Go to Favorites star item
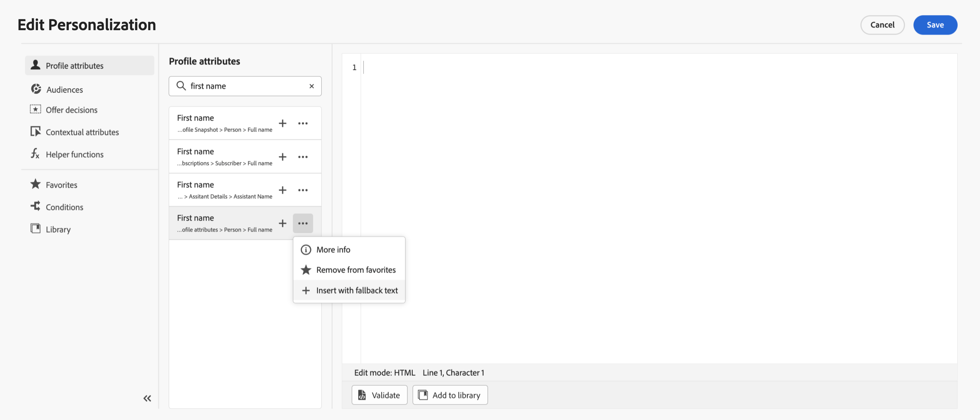The image size is (980, 420). click(x=61, y=185)
